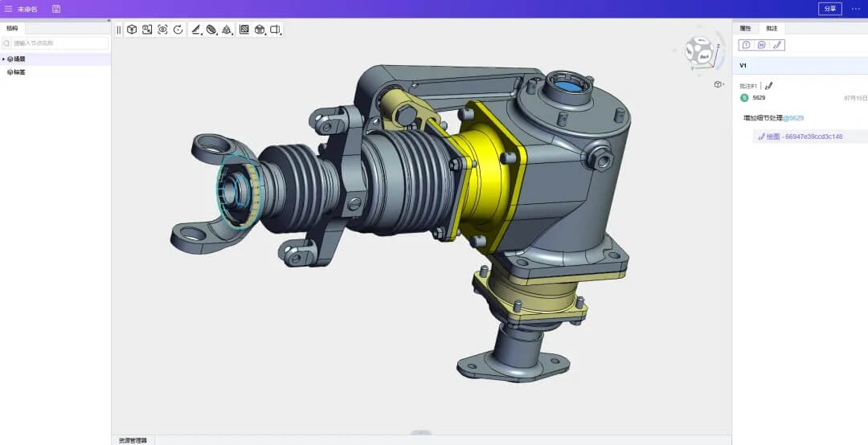This screenshot has width=868, height=445.
Task: Click the green user avatar 5629
Action: pyautogui.click(x=744, y=98)
